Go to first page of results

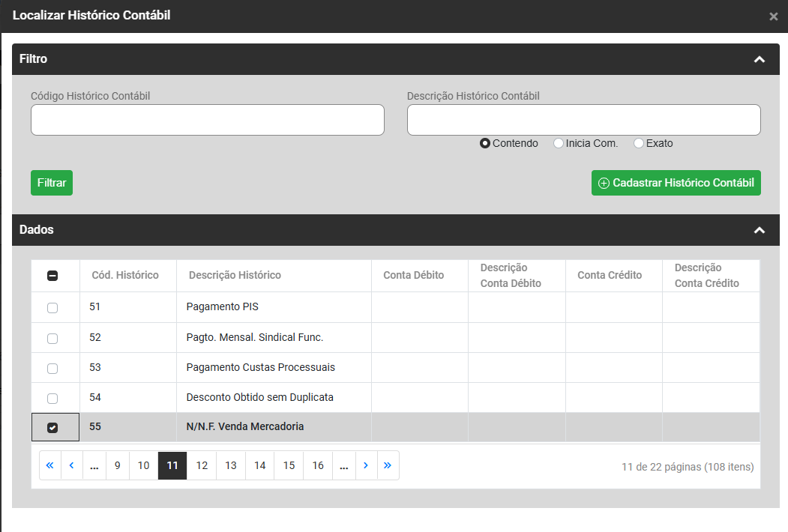[49, 465]
